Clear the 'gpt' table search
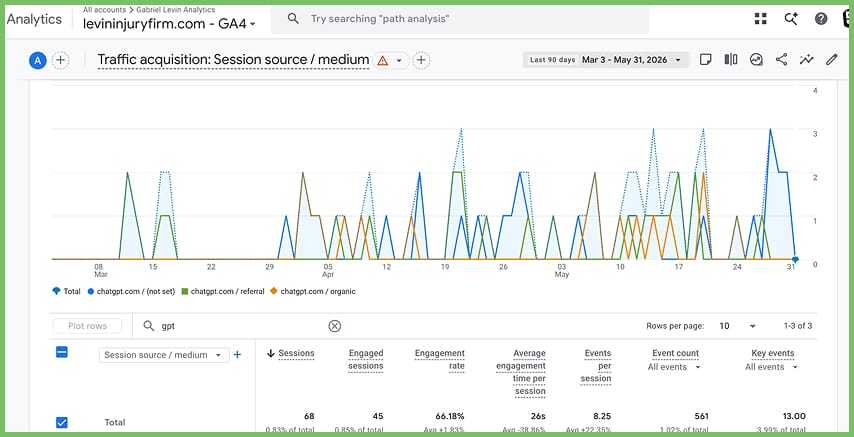 click(x=334, y=326)
